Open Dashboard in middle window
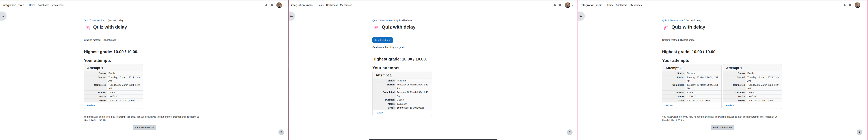 (x=332, y=5)
